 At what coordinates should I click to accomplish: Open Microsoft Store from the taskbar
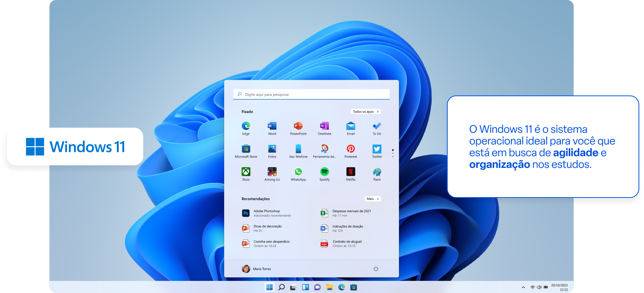click(x=354, y=287)
